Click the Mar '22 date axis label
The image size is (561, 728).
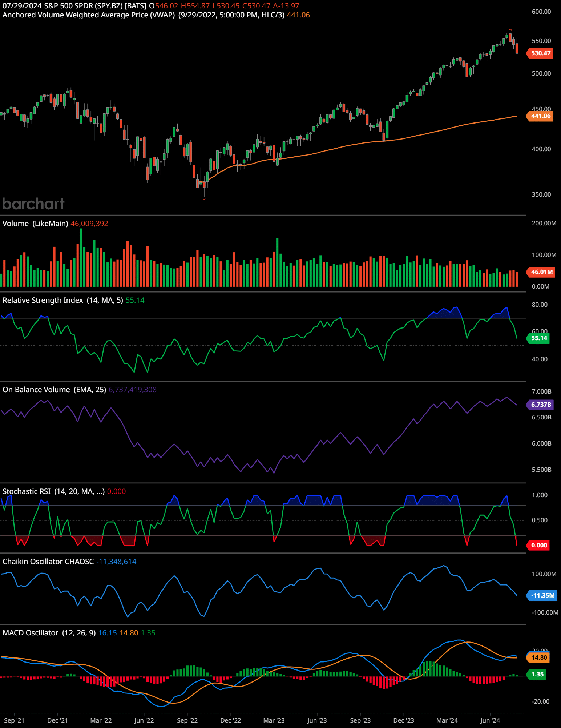coord(101,720)
